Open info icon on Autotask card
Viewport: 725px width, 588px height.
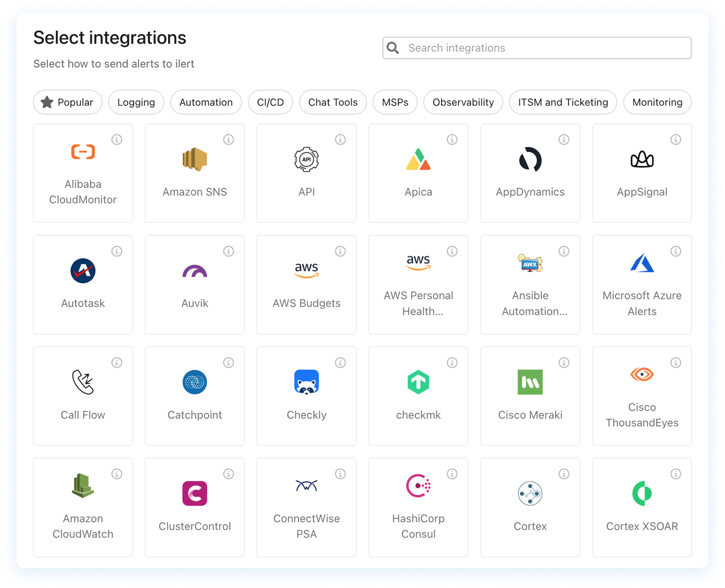[x=117, y=251]
